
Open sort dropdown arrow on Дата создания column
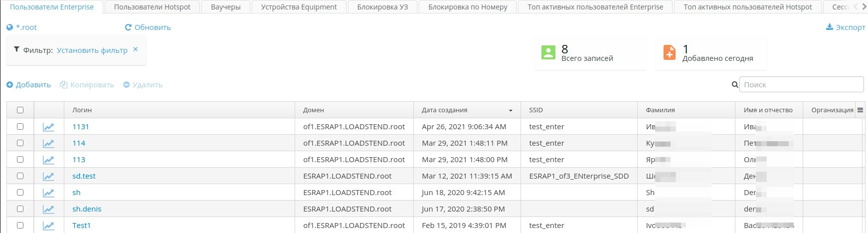(511, 110)
